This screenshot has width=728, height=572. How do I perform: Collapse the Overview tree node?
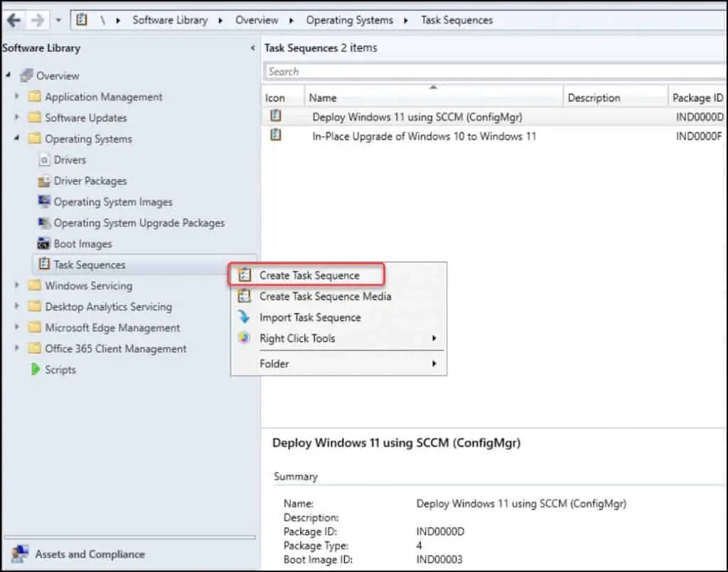[8, 75]
